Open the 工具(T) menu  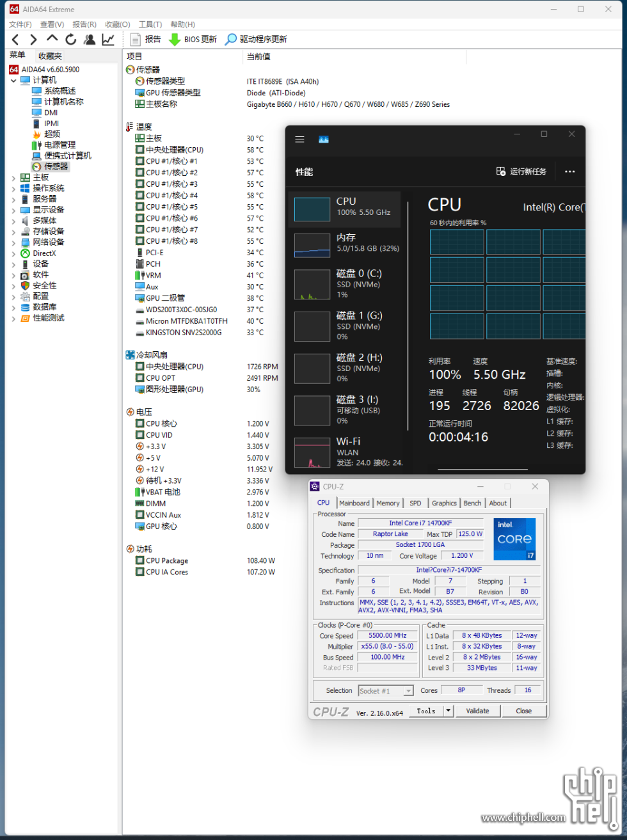pos(150,24)
